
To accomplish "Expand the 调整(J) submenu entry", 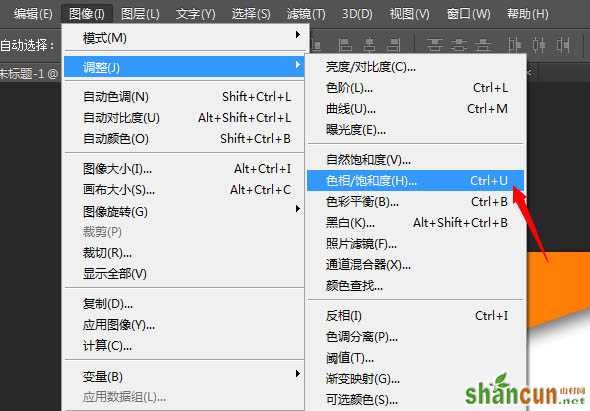I will [x=184, y=67].
